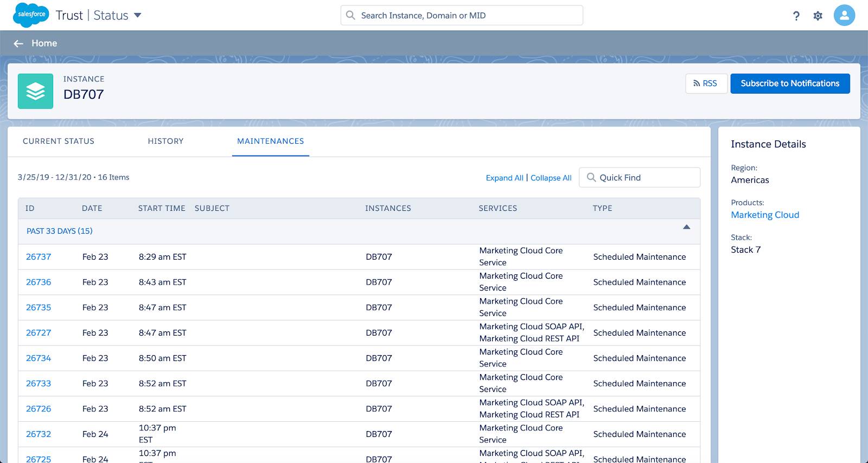Select the Maintenances tab

coord(271,141)
